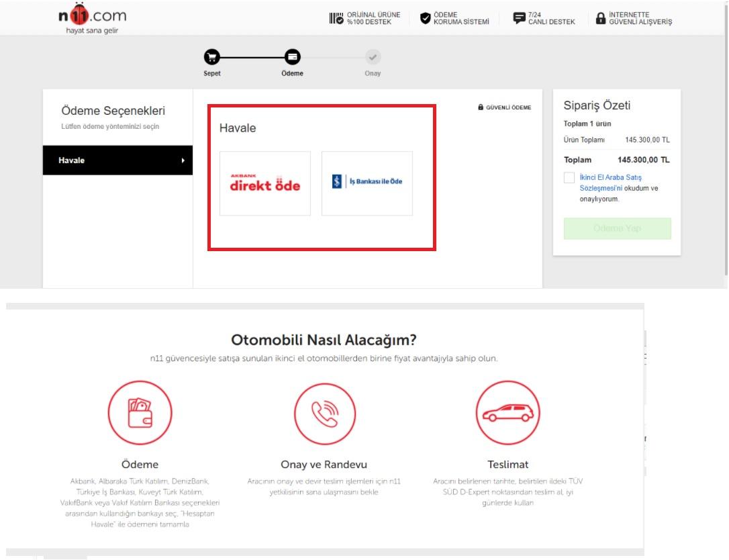Click the padlock secure shopping icon
Viewport: 729px width, 560px height.
(601, 18)
